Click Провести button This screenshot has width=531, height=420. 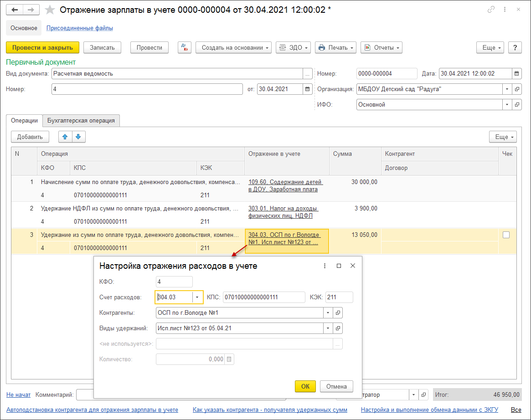coord(150,47)
